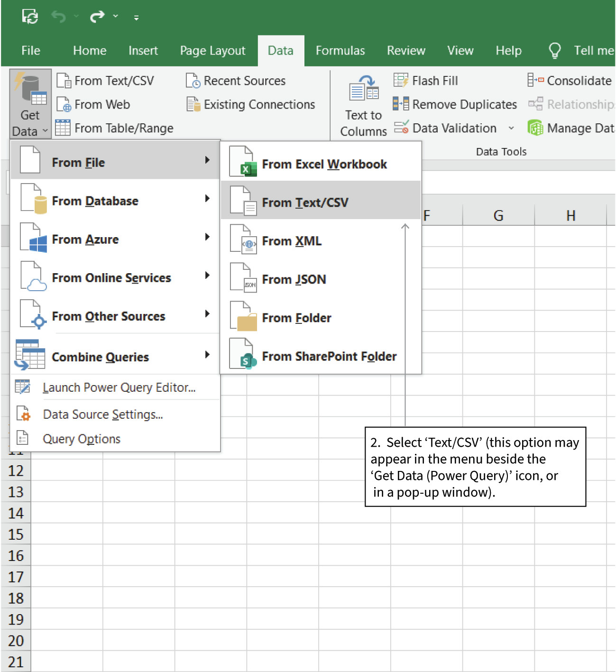This screenshot has height=672, width=616.
Task: Expand the From Database submenu
Action: click(x=95, y=201)
